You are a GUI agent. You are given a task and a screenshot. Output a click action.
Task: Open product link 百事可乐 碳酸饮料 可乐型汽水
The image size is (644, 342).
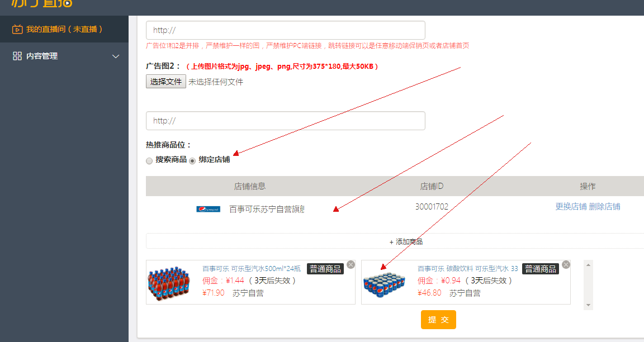coord(468,268)
